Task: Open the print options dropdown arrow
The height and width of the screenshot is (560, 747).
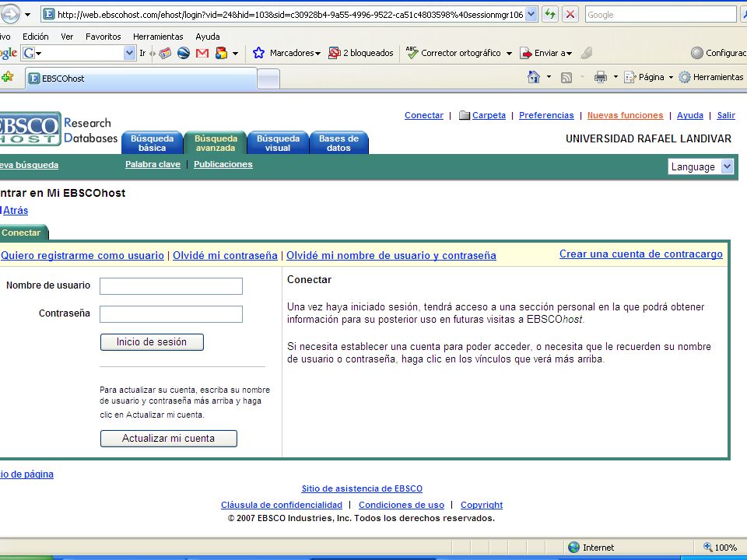Action: [615, 77]
